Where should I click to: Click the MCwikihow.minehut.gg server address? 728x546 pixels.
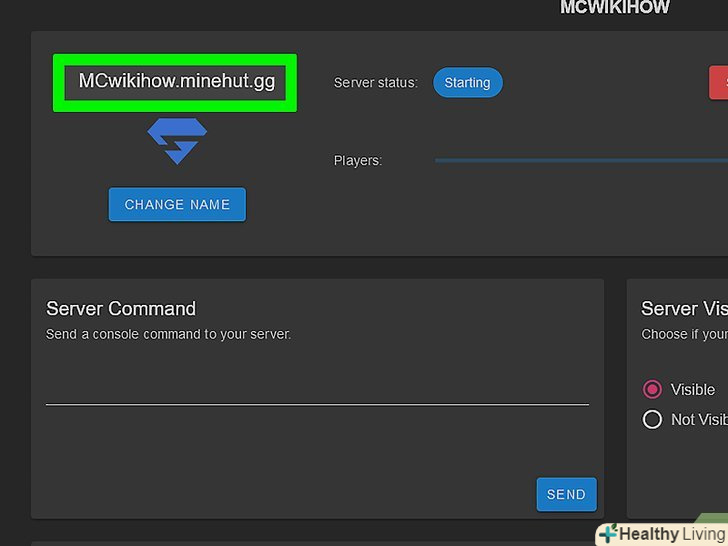pyautogui.click(x=176, y=81)
